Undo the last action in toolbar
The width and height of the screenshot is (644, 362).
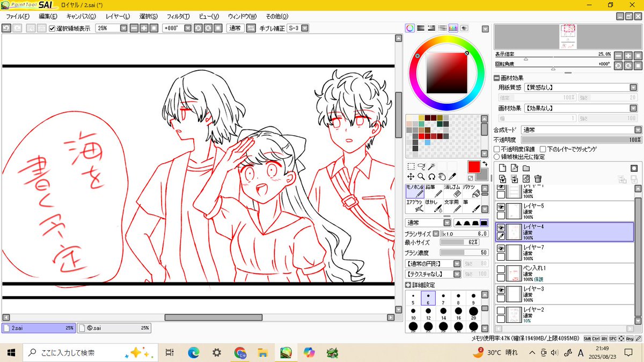6,28
